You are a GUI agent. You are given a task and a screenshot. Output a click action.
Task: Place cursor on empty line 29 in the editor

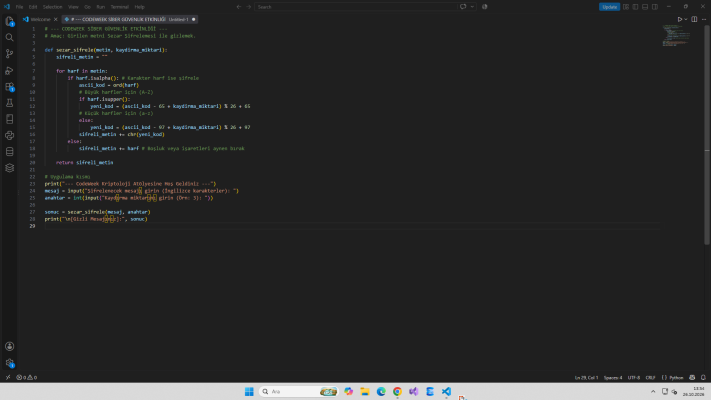pyautogui.click(x=352, y=226)
